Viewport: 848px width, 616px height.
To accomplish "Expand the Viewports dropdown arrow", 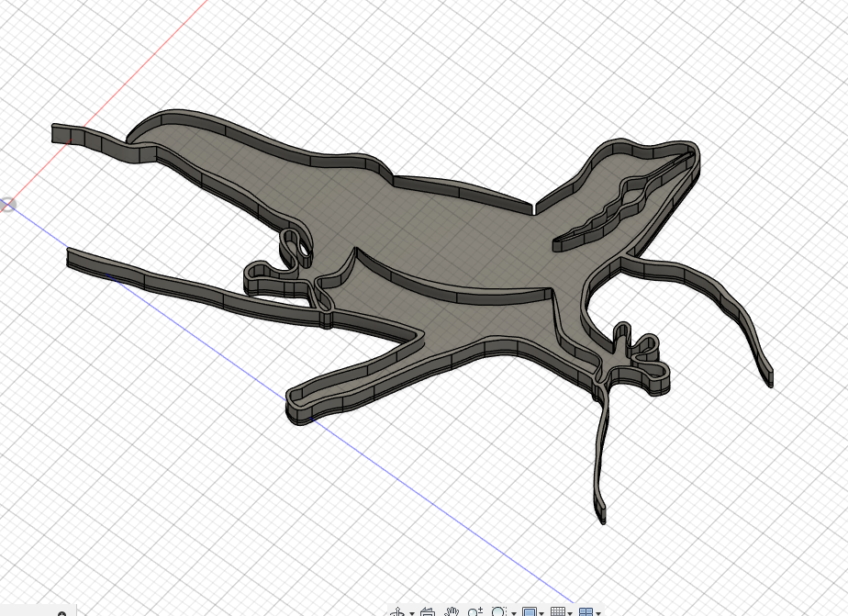I will pos(598,613).
